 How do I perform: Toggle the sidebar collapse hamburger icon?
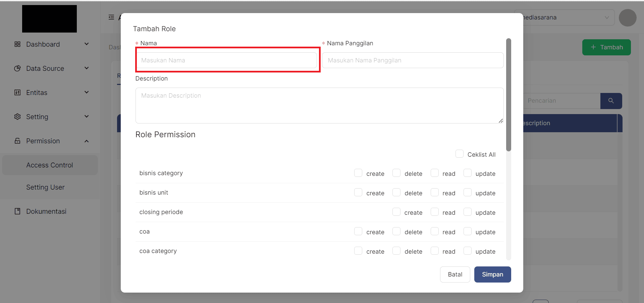(111, 17)
